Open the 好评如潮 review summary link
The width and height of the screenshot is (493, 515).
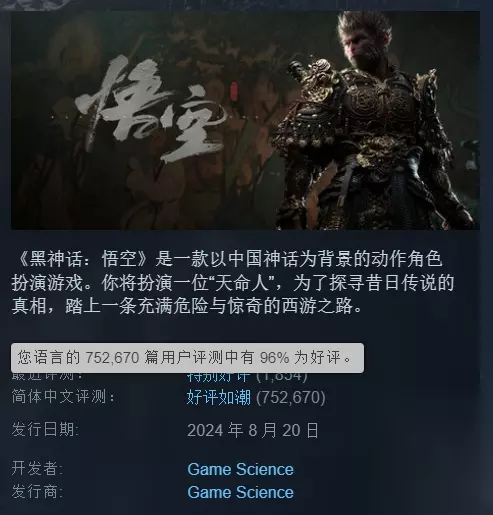[219, 397]
